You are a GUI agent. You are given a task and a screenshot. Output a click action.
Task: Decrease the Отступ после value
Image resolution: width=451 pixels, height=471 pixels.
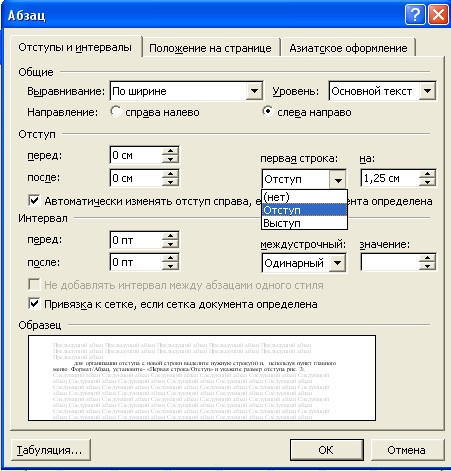[x=170, y=182]
